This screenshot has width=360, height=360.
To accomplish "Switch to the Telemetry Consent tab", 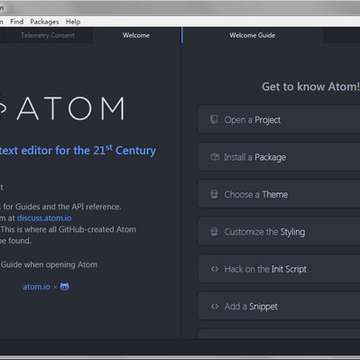I will click(48, 35).
